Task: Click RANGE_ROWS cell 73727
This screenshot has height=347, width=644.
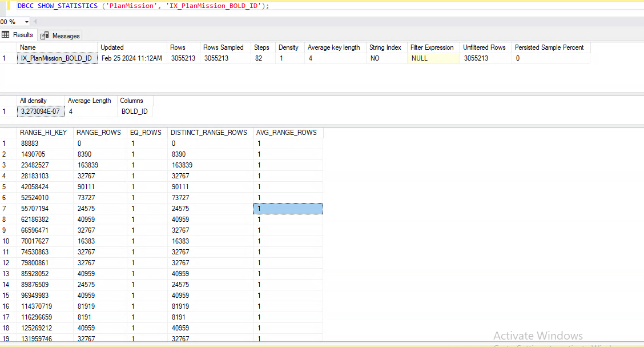Action: (x=100, y=198)
